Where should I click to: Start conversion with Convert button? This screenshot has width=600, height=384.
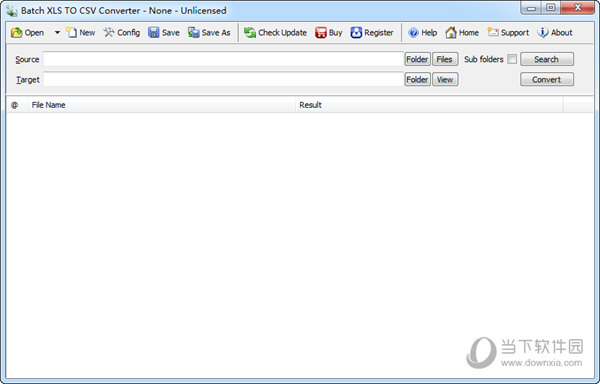[x=547, y=80]
